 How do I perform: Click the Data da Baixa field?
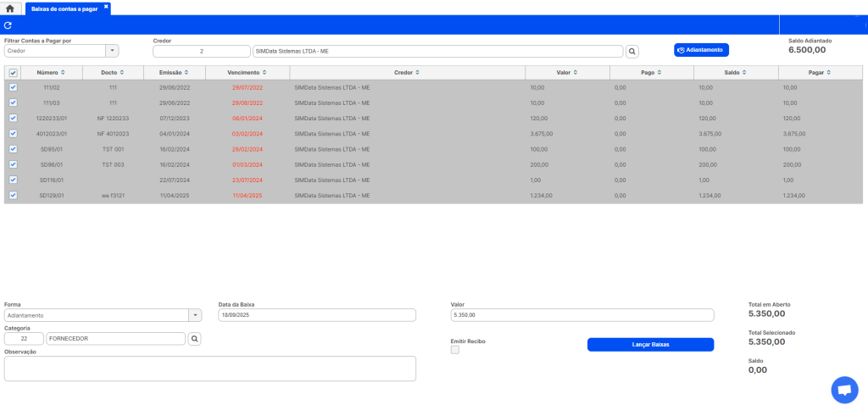tap(316, 315)
